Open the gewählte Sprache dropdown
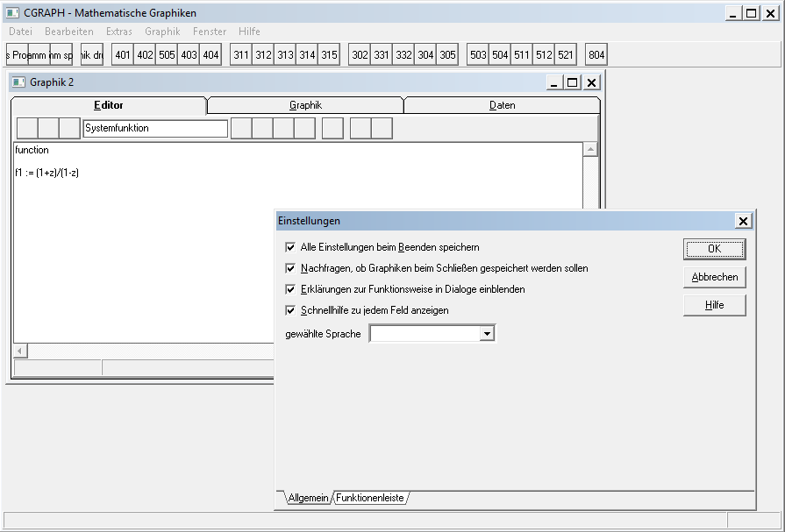 tap(488, 334)
